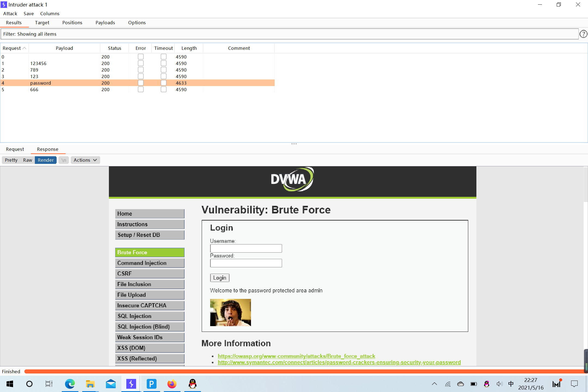
Task: Click the Login button in DVWA form
Action: [219, 277]
